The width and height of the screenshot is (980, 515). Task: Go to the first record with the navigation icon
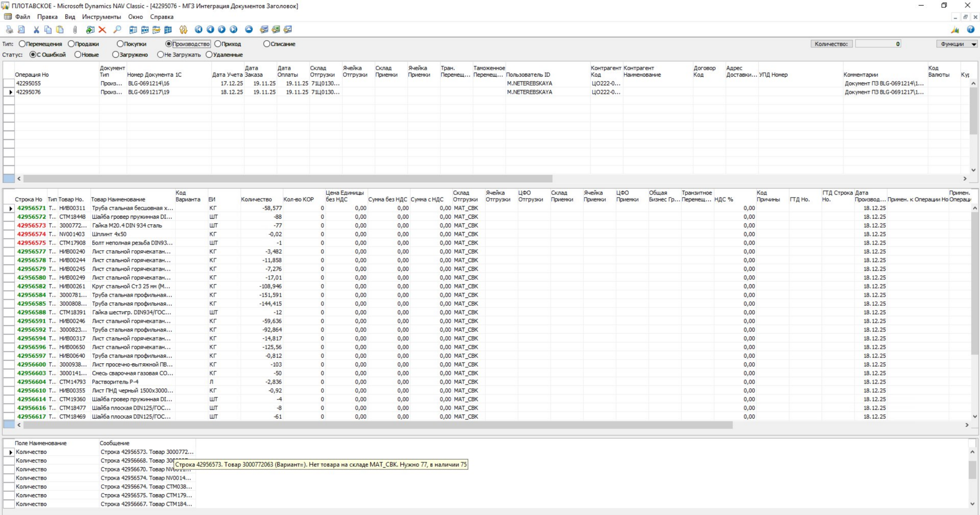[x=198, y=30]
